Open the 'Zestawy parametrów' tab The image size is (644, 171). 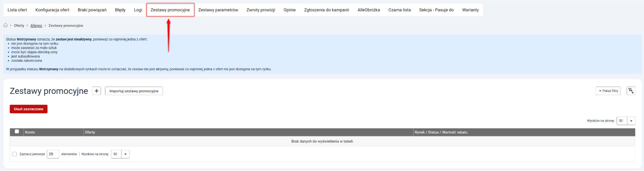point(218,10)
